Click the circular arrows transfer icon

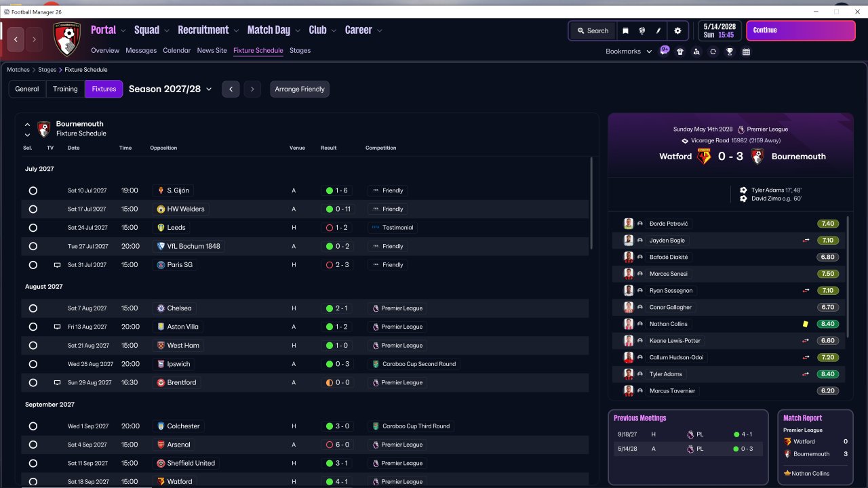tap(713, 52)
